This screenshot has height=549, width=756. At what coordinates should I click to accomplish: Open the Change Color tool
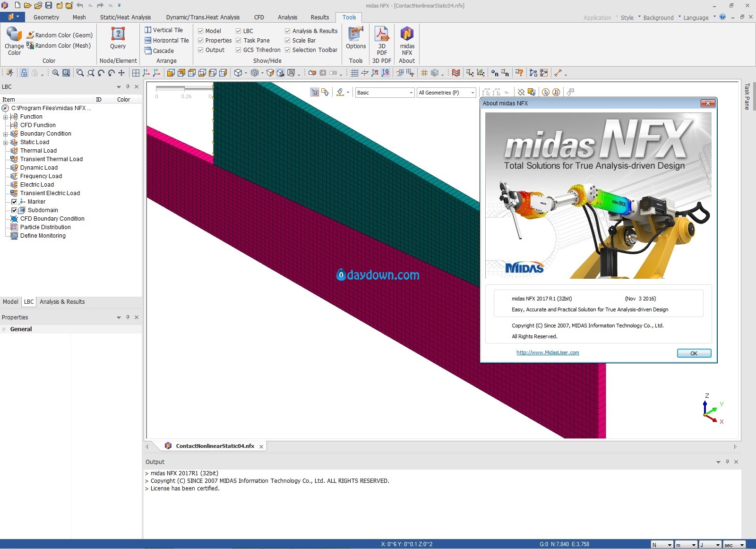click(x=14, y=41)
